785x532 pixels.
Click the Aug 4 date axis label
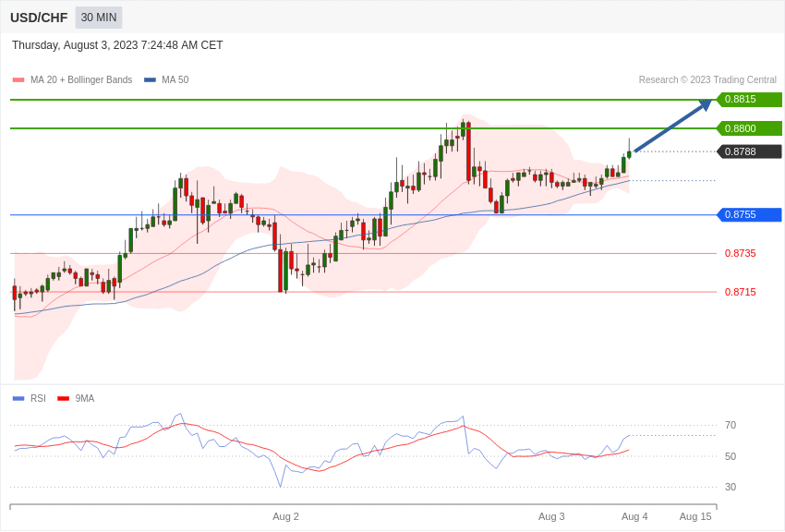pos(634,516)
